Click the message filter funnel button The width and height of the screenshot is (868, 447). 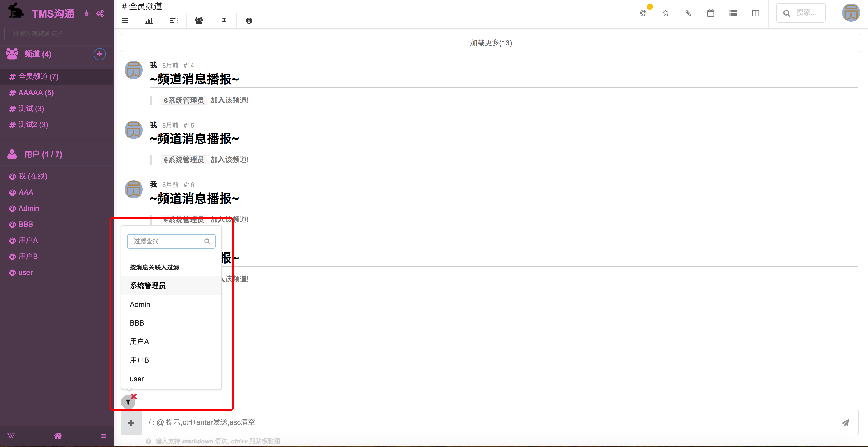128,402
